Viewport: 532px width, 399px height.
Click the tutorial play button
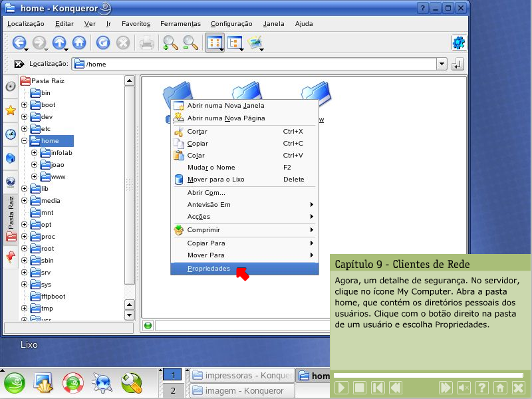pos(340,387)
